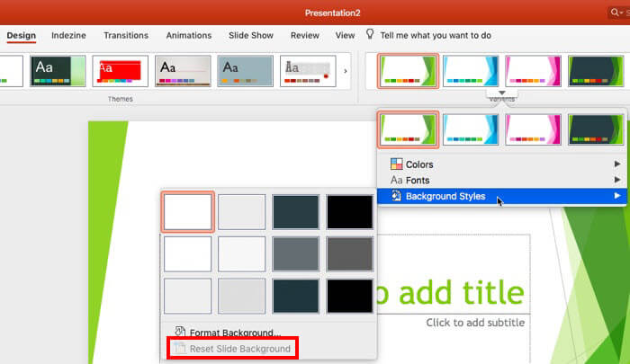Choose blue variant in dropdown panel

471,129
